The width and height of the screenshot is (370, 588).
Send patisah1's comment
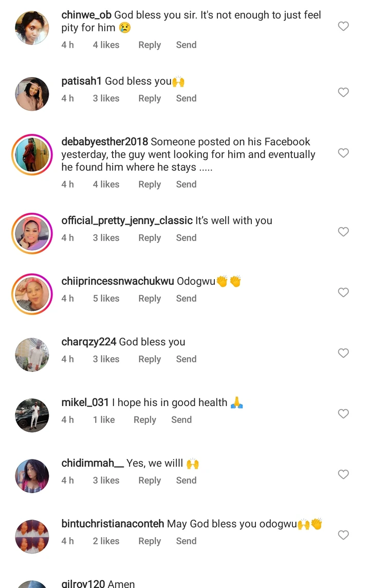pyautogui.click(x=186, y=98)
